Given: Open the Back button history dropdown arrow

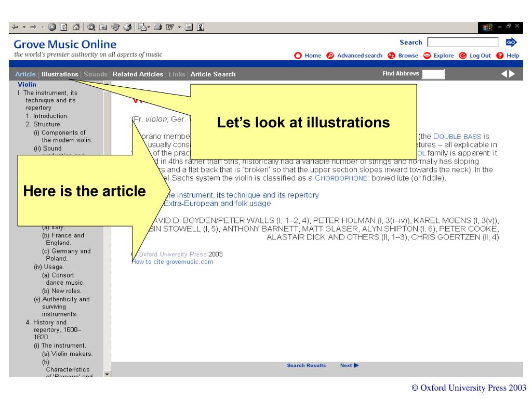Looking at the screenshot, I should (24, 27).
